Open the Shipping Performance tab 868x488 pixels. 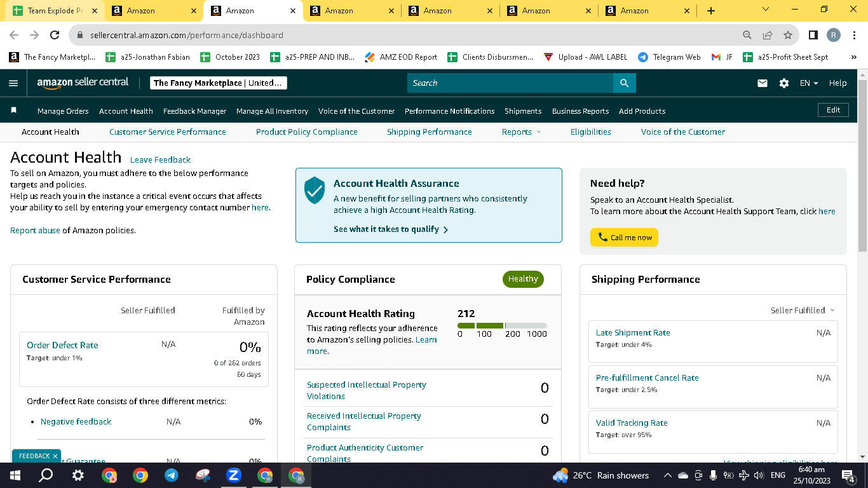click(x=429, y=132)
